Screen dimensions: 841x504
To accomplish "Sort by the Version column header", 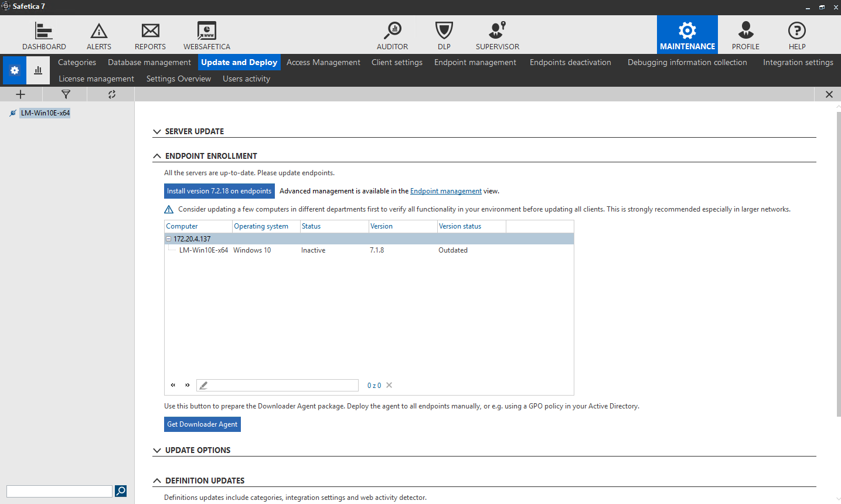I will point(403,226).
